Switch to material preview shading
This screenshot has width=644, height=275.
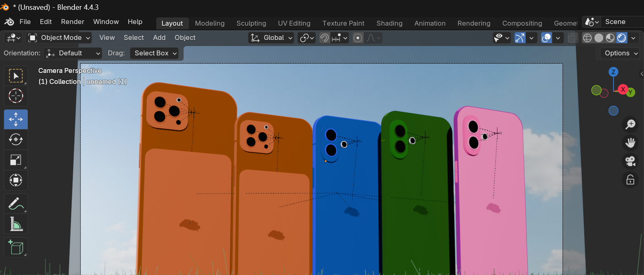pyautogui.click(x=610, y=38)
